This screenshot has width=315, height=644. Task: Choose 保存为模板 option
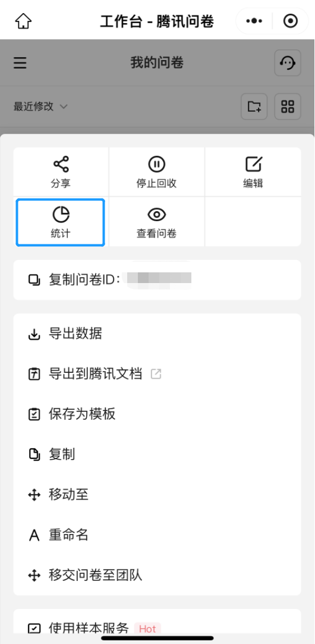(157, 414)
